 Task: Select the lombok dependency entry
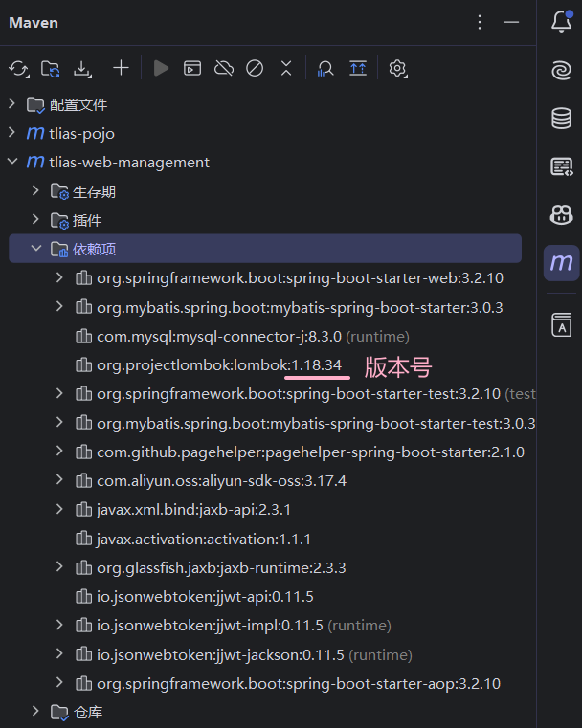[x=218, y=365]
